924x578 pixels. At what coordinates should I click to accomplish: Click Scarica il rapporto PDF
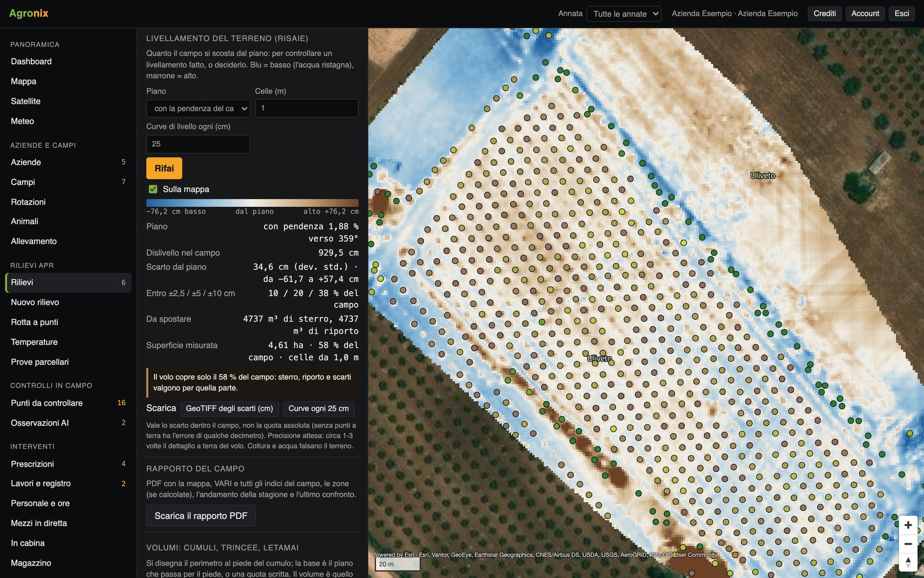point(201,516)
